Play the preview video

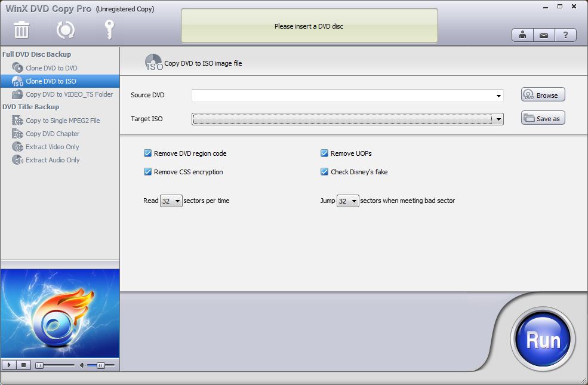click(x=9, y=365)
